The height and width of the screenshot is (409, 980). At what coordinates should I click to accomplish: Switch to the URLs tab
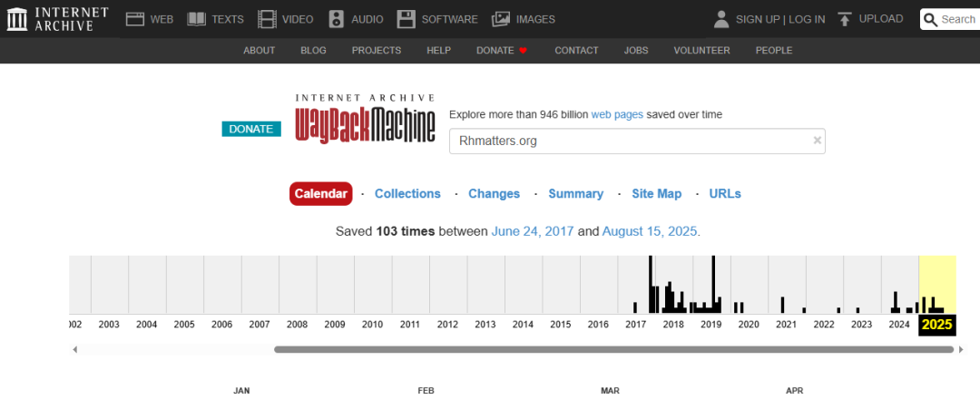725,193
